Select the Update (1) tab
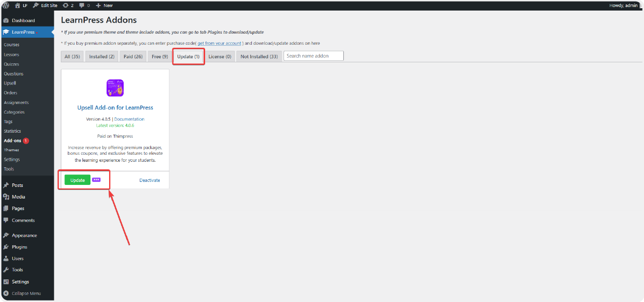Screen dimensions: 644x302 click(189, 56)
